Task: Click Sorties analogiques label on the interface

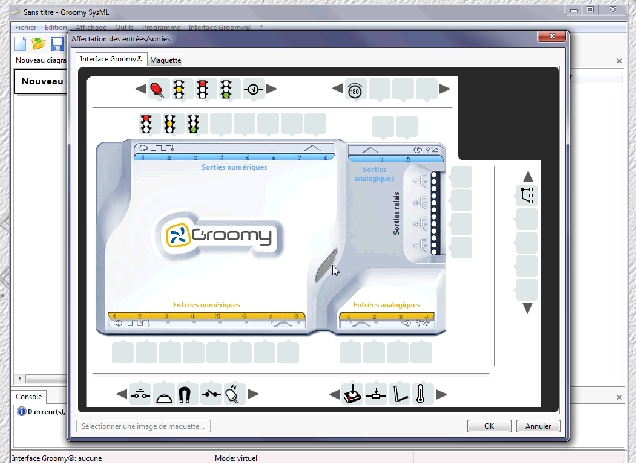Action: pyautogui.click(x=374, y=174)
